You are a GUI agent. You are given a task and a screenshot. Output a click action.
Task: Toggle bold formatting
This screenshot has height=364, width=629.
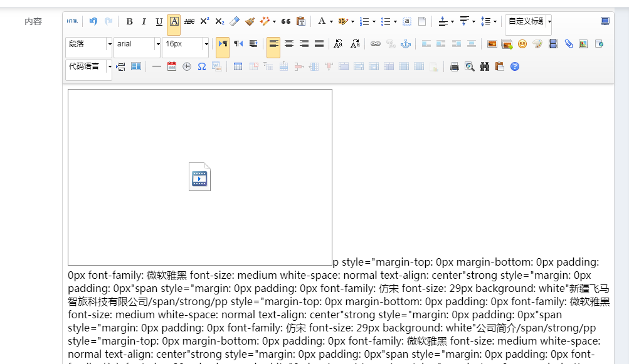[x=129, y=21]
